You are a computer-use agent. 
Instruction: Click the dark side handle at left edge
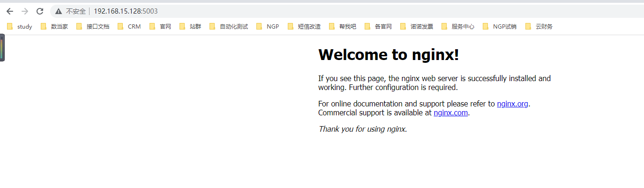(2, 48)
